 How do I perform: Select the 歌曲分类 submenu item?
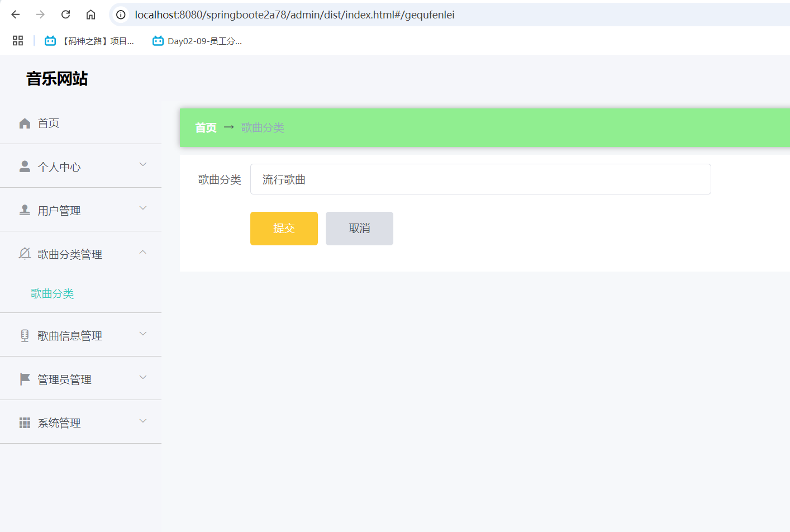52,293
